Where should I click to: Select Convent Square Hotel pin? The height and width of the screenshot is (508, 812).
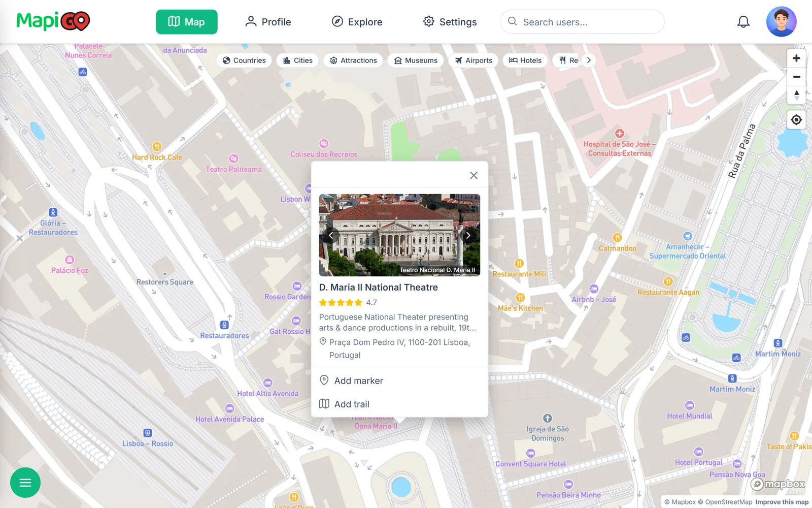coord(531,453)
